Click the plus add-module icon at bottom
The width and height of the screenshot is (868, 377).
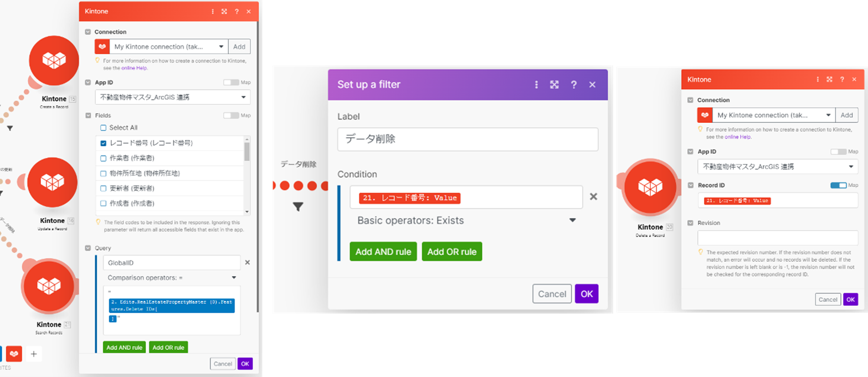click(x=34, y=354)
